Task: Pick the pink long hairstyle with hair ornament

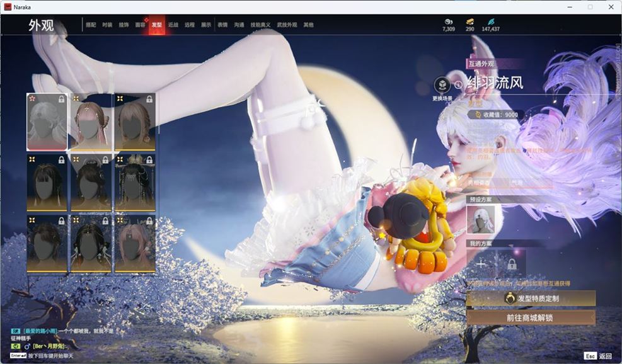Action: [x=91, y=122]
